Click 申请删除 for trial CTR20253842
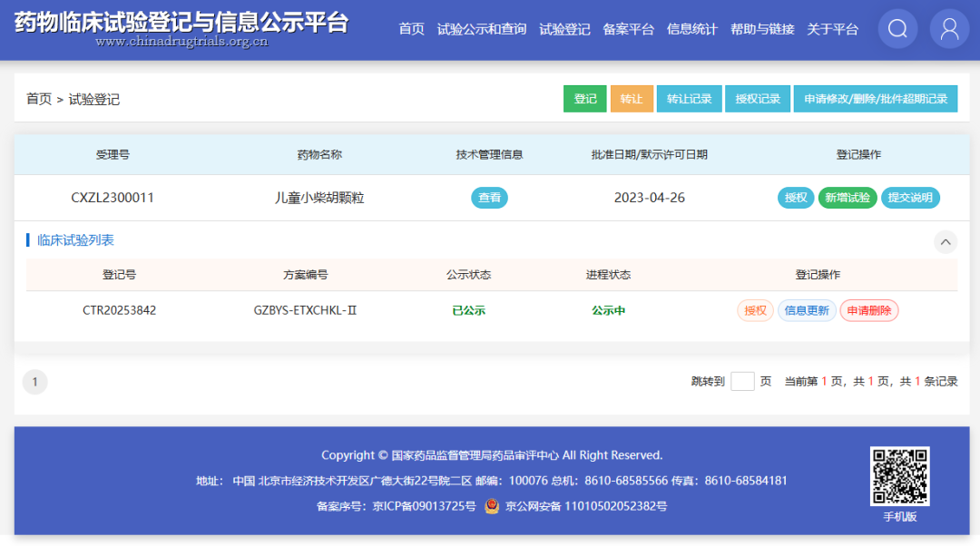 coord(868,309)
